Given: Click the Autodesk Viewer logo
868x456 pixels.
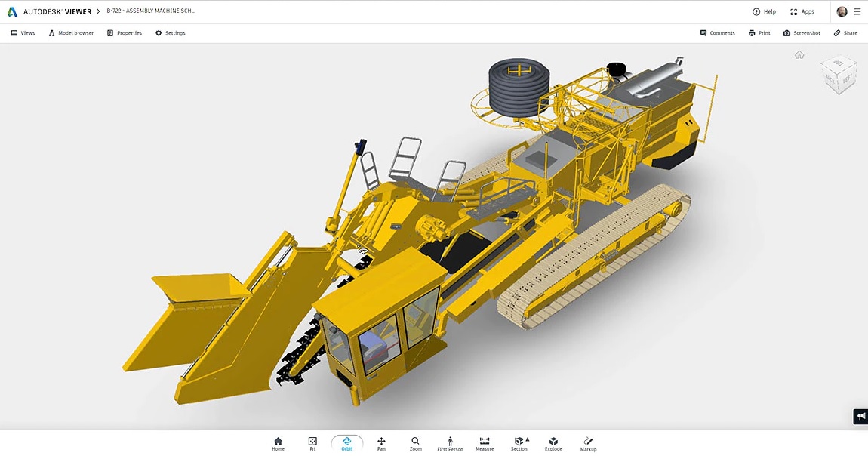Looking at the screenshot, I should 49,11.
